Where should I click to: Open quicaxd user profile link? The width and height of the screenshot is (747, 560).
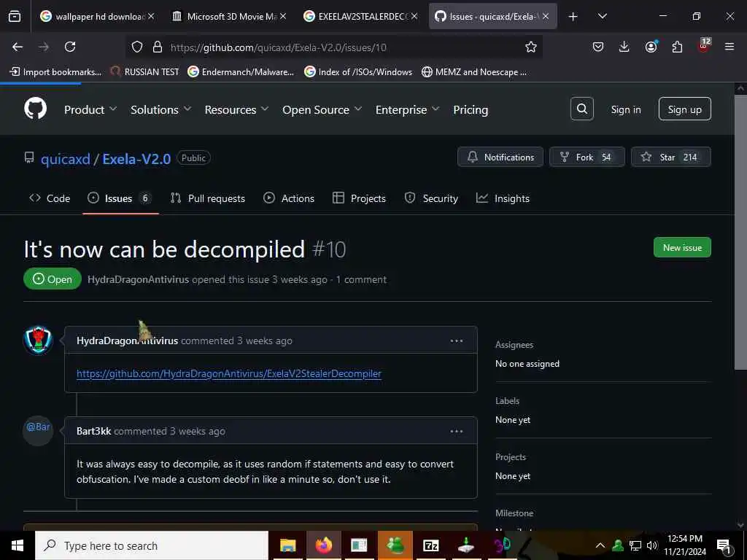pyautogui.click(x=65, y=158)
